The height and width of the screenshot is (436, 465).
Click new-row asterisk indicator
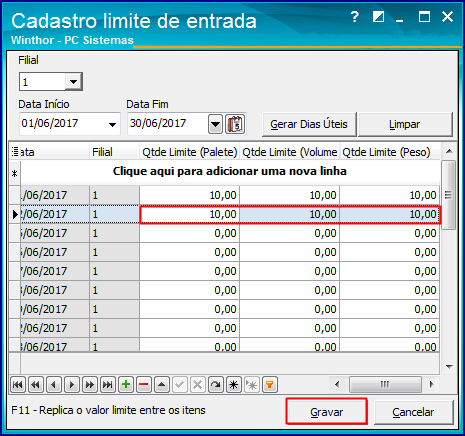(15, 173)
